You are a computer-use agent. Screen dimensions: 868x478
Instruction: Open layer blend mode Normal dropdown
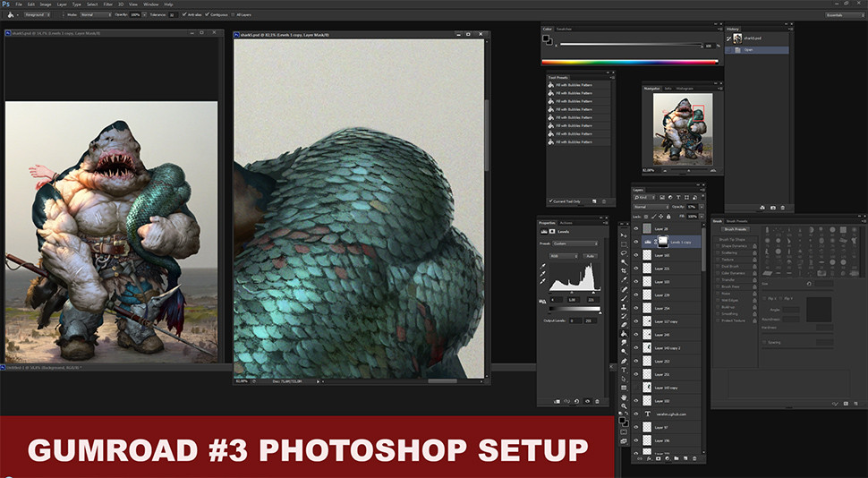click(x=651, y=207)
